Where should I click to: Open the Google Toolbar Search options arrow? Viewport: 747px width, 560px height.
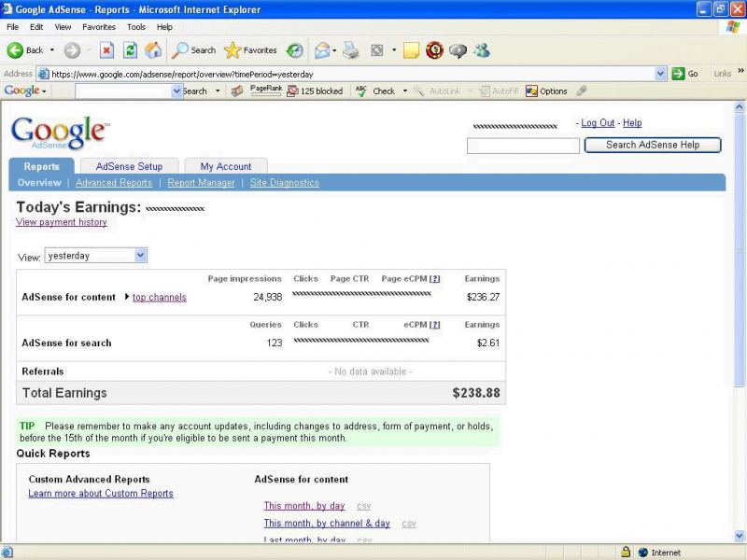coord(218,91)
